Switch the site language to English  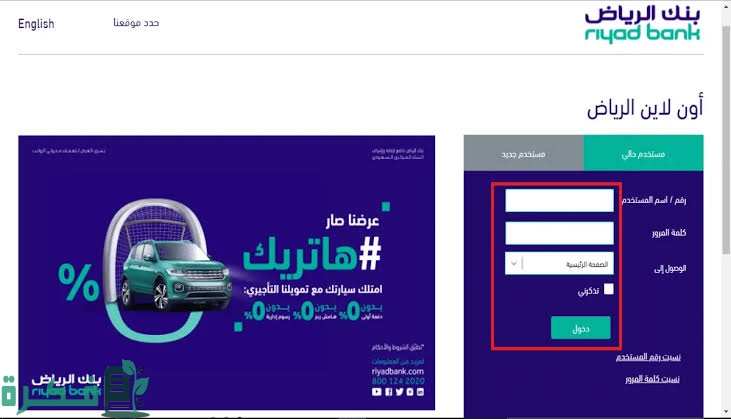(x=36, y=23)
